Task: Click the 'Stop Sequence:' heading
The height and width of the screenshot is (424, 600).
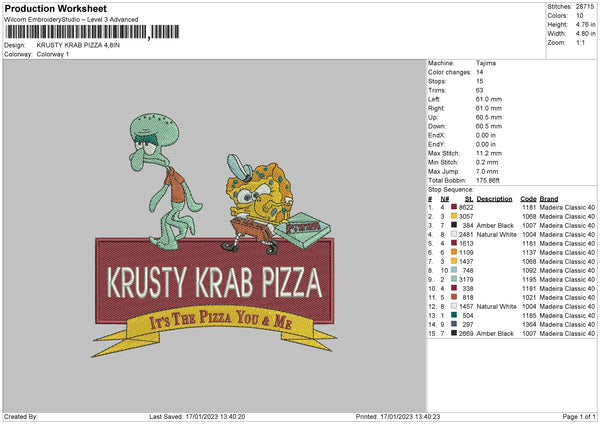Action: (x=450, y=189)
